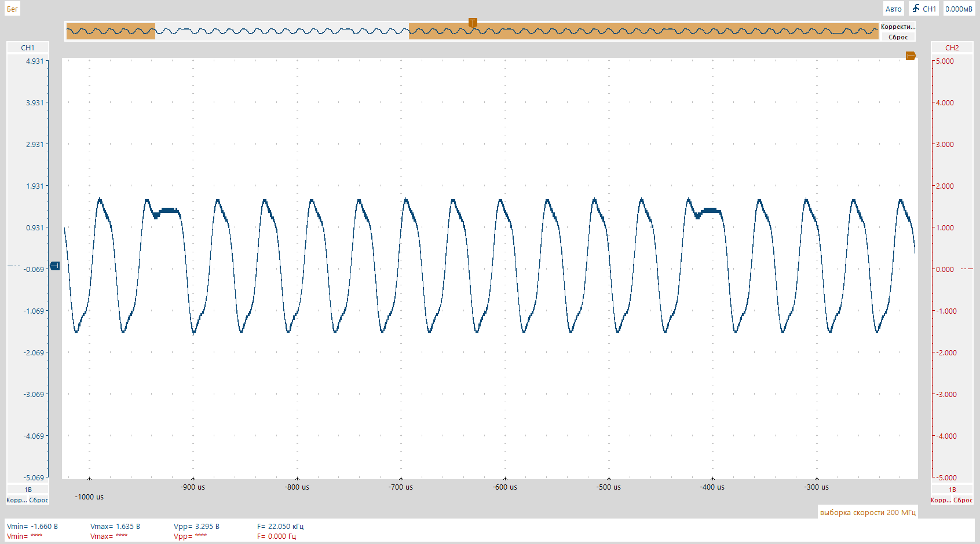Select the CH1 zero-level marker arrow
980x544 pixels.
point(55,266)
